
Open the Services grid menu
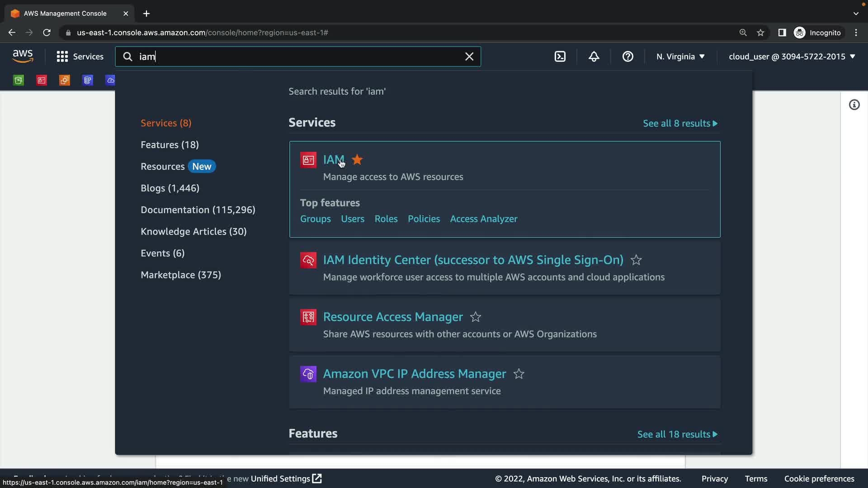(x=62, y=56)
